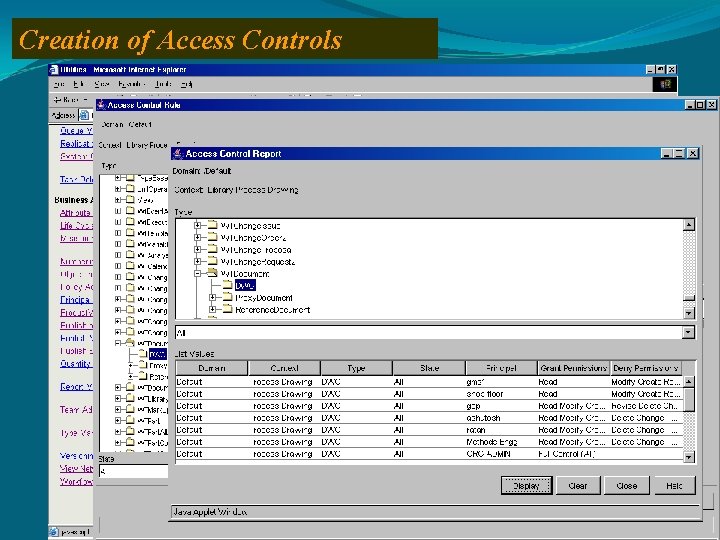
Task: Click the Clear button
Action: pyautogui.click(x=578, y=485)
